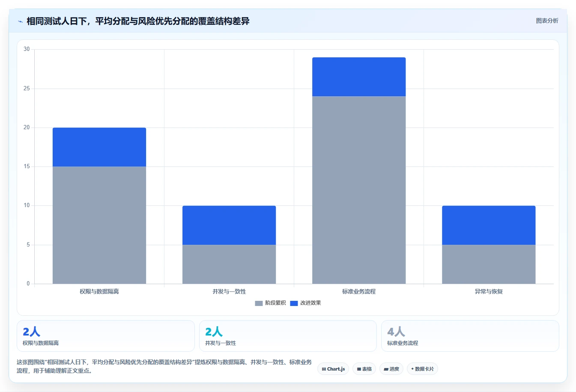Click the 进度 tag
This screenshot has width=576, height=392.
coord(391,369)
